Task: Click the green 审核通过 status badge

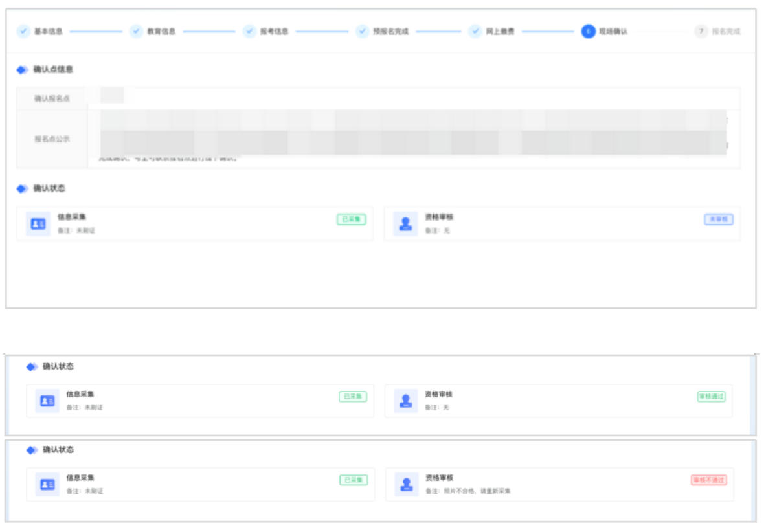Action: coord(711,396)
